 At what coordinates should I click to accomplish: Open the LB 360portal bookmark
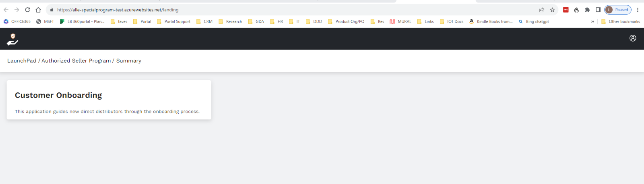[82, 21]
